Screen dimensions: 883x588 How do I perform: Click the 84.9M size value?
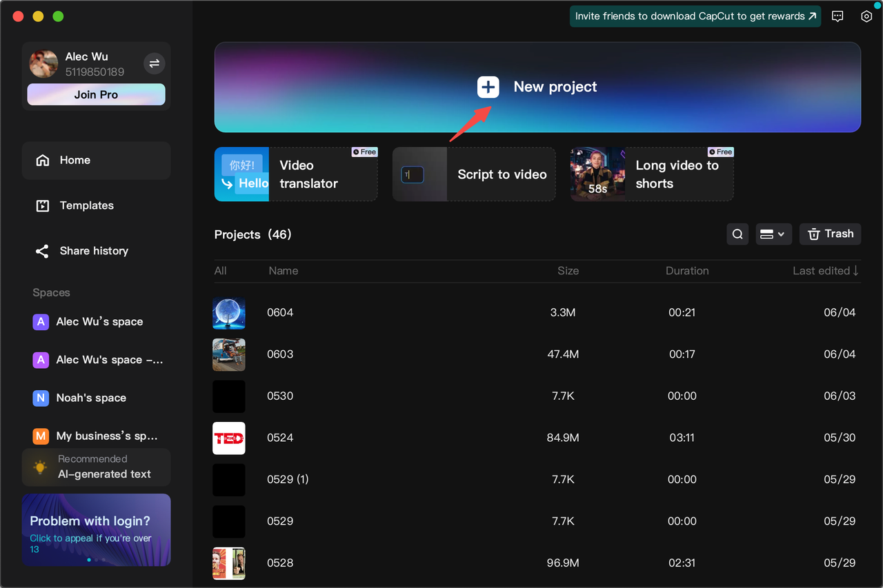(563, 438)
